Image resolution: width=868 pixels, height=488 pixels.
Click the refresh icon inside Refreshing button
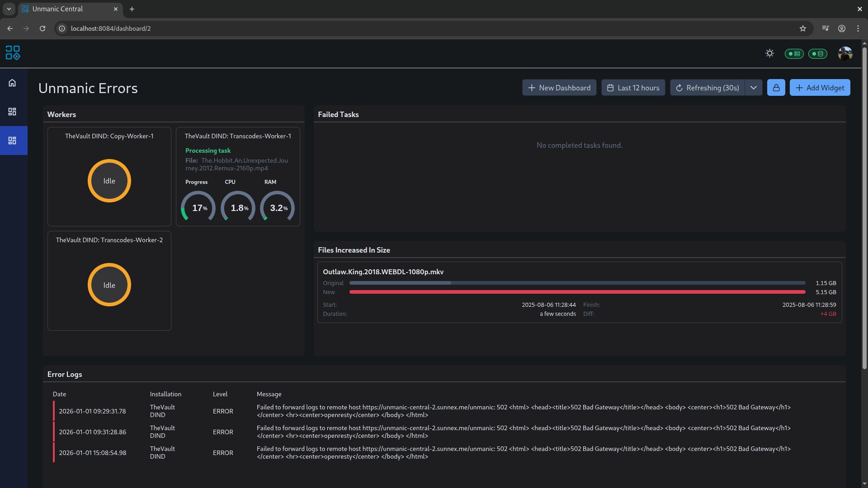click(680, 88)
